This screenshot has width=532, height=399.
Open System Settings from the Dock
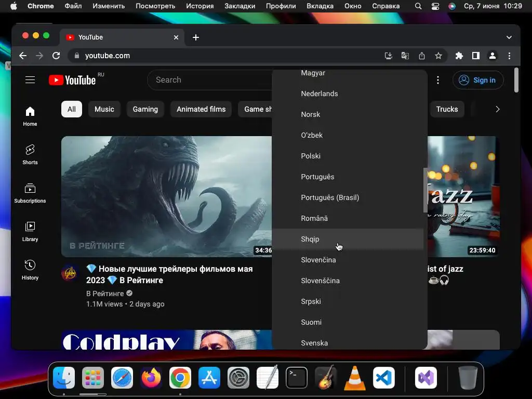coord(238,378)
